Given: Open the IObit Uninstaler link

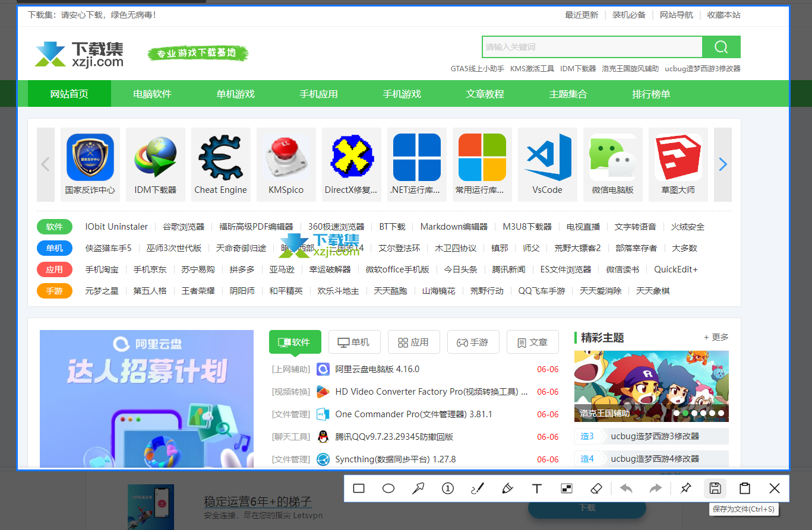Looking at the screenshot, I should [x=116, y=227].
